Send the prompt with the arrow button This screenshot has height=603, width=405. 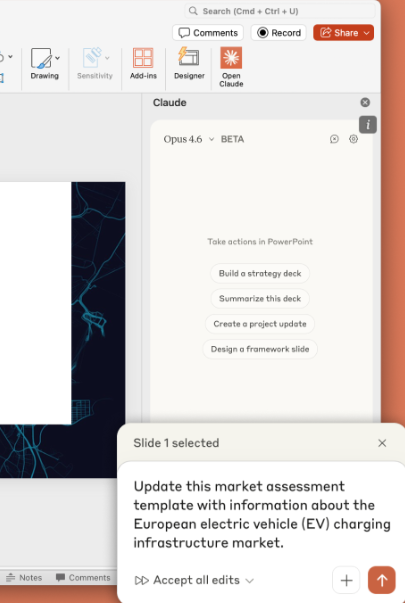[x=382, y=580]
